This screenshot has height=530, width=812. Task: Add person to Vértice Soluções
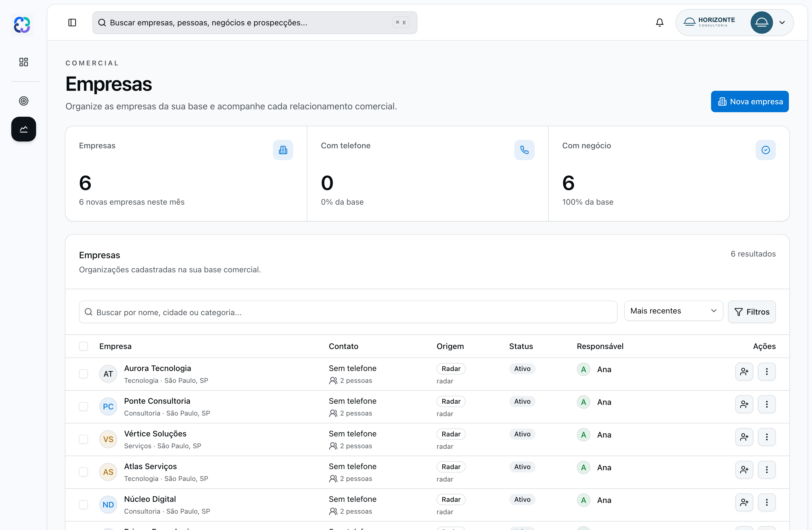point(744,437)
